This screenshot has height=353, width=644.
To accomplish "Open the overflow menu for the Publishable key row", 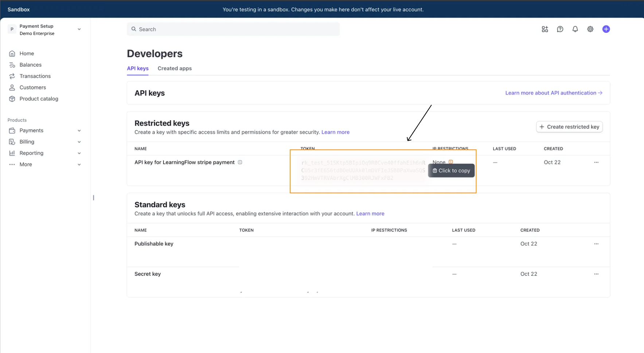I will click(x=596, y=244).
